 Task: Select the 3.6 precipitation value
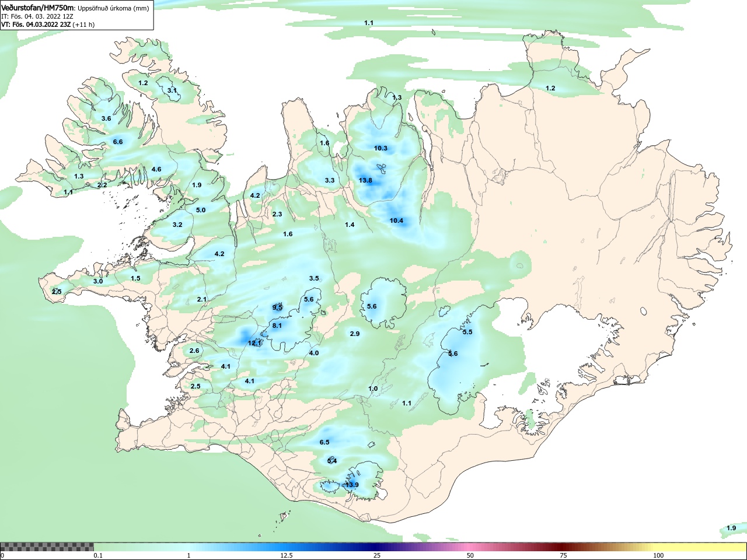(106, 118)
